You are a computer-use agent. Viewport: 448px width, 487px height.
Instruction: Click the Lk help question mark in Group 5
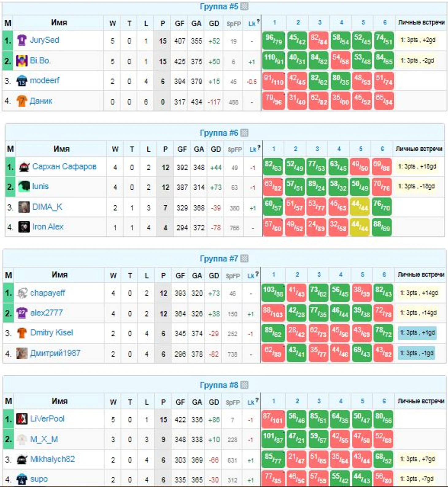pyautogui.click(x=258, y=21)
